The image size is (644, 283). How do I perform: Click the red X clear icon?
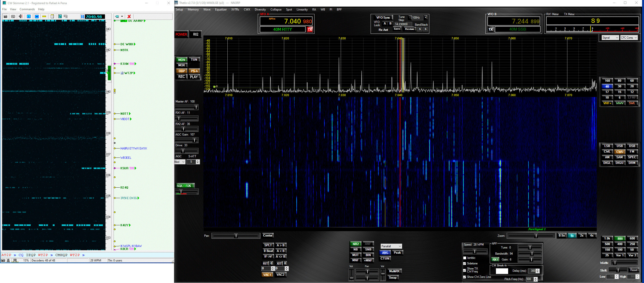129,16
